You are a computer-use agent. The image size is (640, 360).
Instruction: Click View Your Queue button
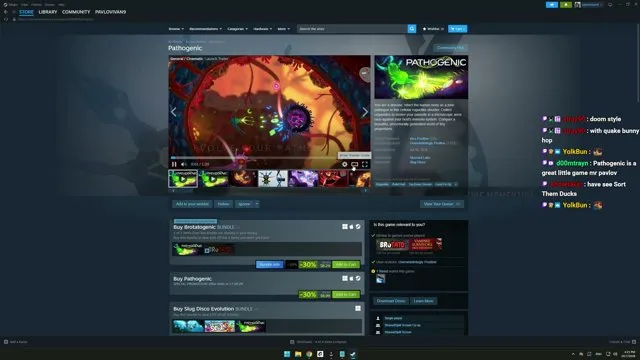pos(442,204)
